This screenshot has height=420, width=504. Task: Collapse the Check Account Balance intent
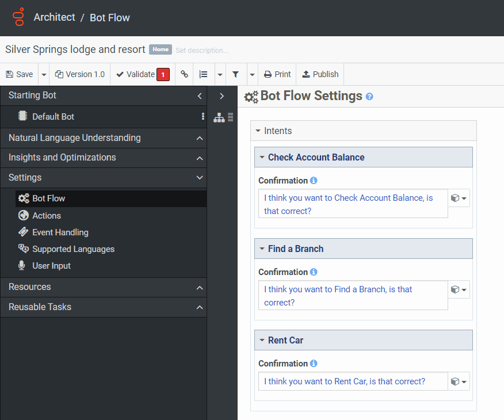coord(262,157)
